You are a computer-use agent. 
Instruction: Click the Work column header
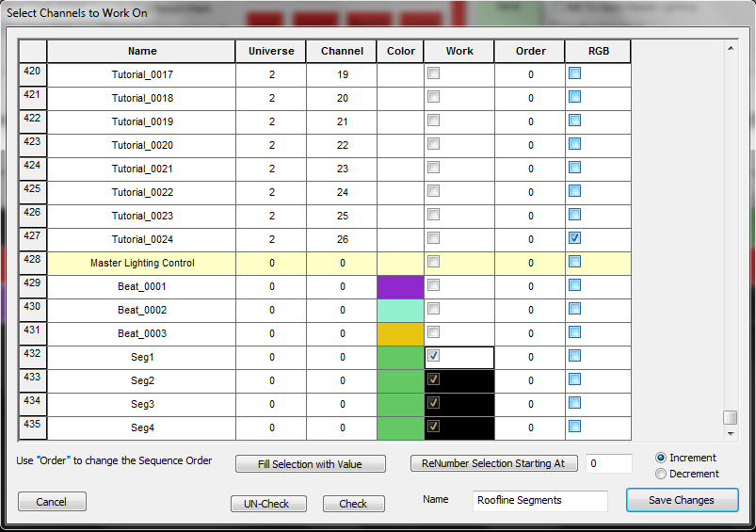[459, 51]
